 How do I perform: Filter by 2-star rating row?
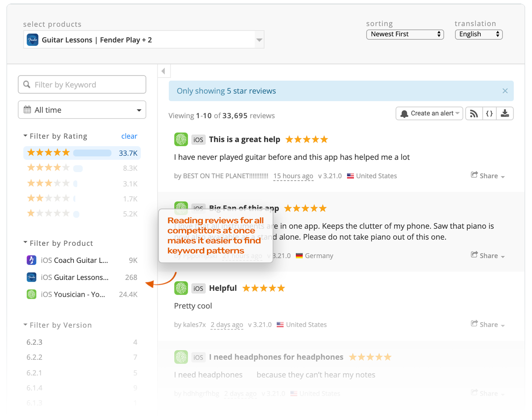(82, 199)
